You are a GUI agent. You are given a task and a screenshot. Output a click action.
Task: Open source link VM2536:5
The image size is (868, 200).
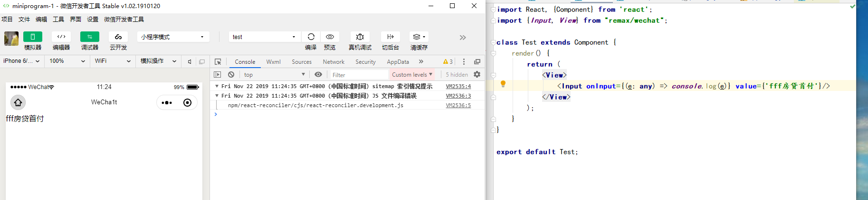(x=458, y=105)
